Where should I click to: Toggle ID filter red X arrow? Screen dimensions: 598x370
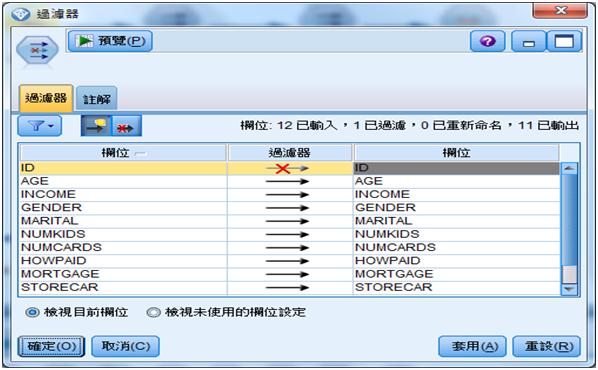288,168
